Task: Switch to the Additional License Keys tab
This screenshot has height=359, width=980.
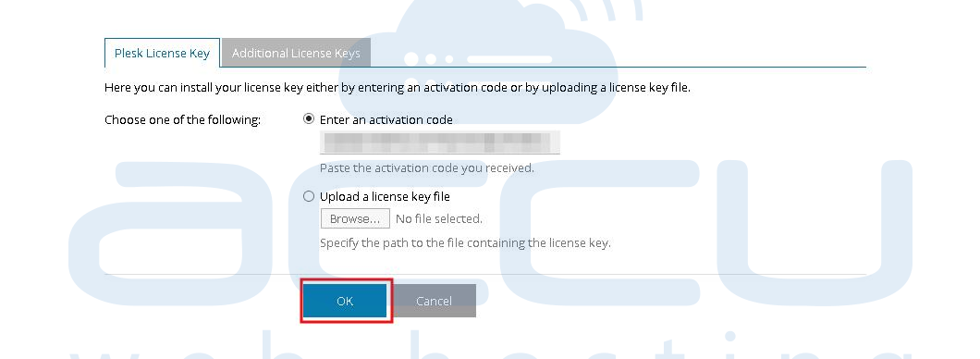Action: 296,53
